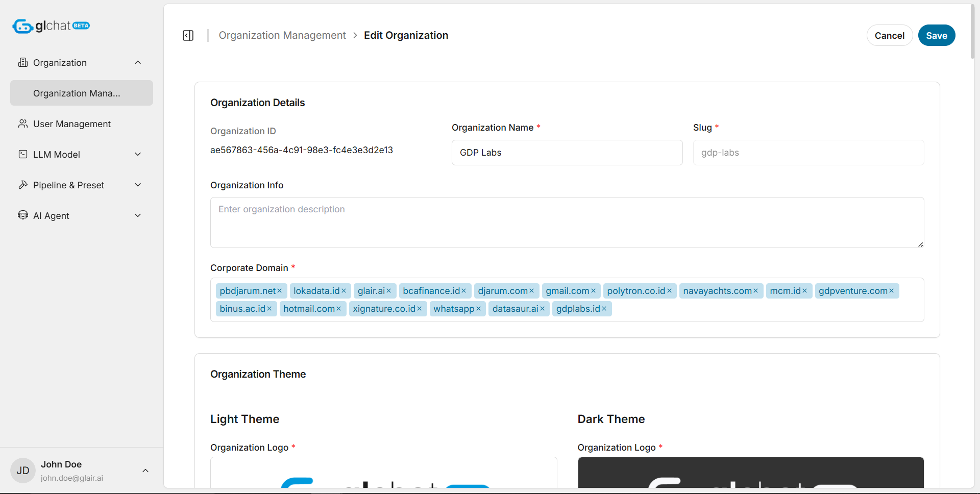Viewport: 980px width, 494px height.
Task: Collapse the sidebar panel icon
Action: pos(188,35)
